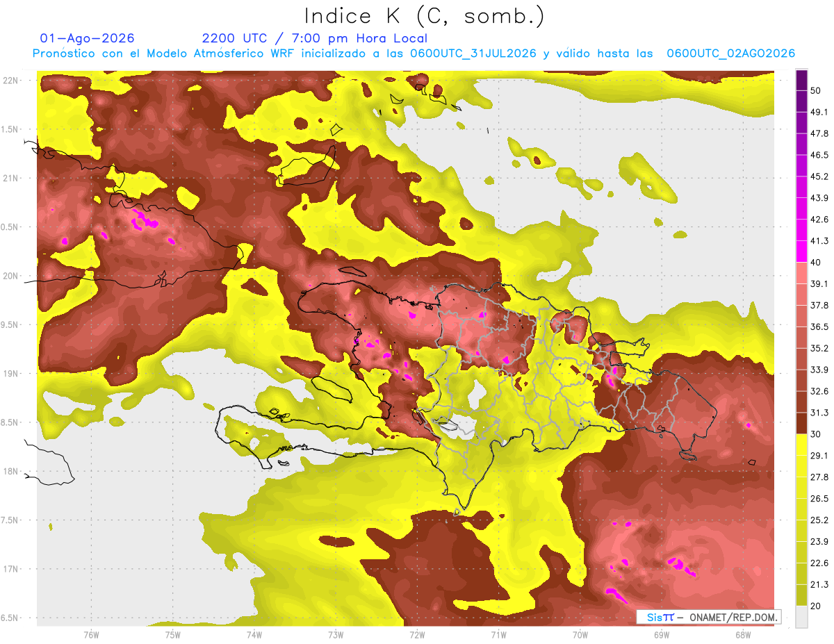Click the 70W longitude label
The height and width of the screenshot is (644, 834).
click(580, 634)
